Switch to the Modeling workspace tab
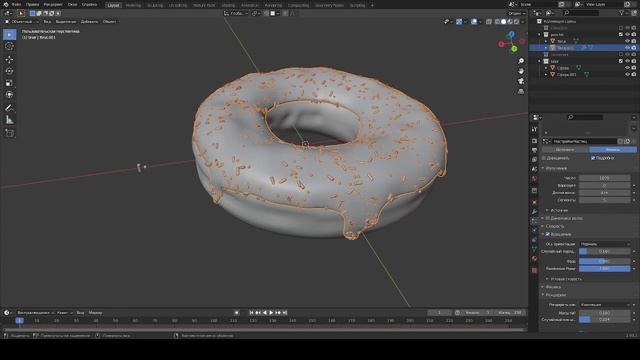The image size is (640, 360). [133, 5]
